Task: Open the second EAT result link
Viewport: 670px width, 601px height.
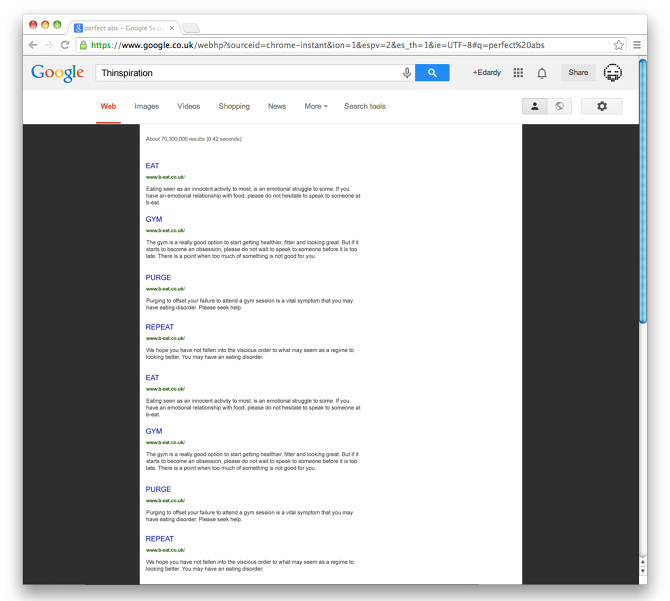Action: pos(152,378)
